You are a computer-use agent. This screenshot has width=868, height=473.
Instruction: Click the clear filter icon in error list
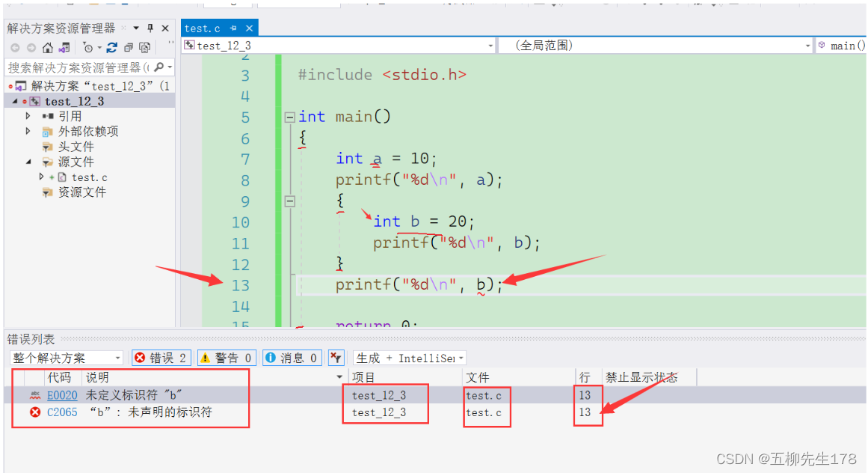(x=336, y=358)
